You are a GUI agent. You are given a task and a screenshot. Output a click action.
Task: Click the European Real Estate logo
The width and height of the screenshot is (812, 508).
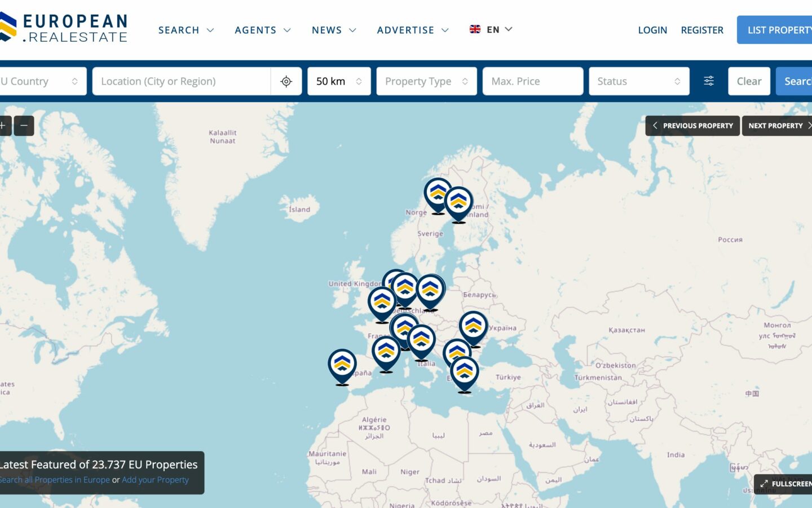(x=65, y=28)
